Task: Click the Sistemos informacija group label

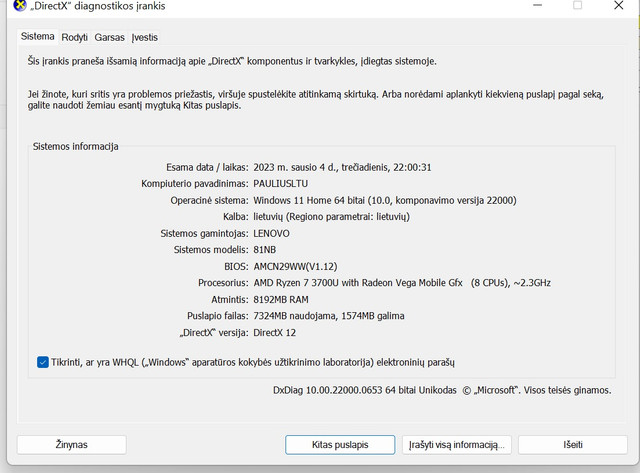Action: pos(76,147)
